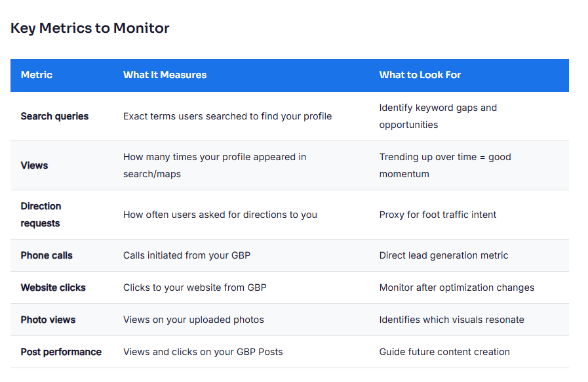Select the 'Views' metric cell
Viewport: 588px width, 382px height.
pos(34,165)
